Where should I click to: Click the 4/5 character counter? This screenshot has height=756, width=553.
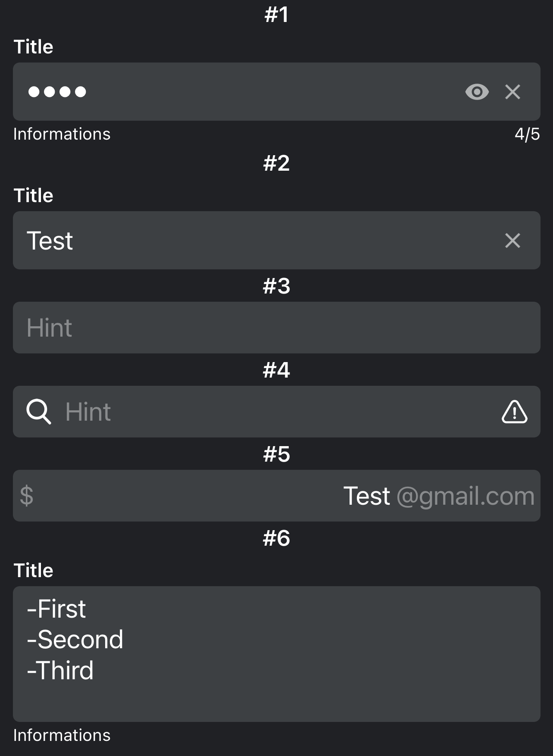pos(527,134)
